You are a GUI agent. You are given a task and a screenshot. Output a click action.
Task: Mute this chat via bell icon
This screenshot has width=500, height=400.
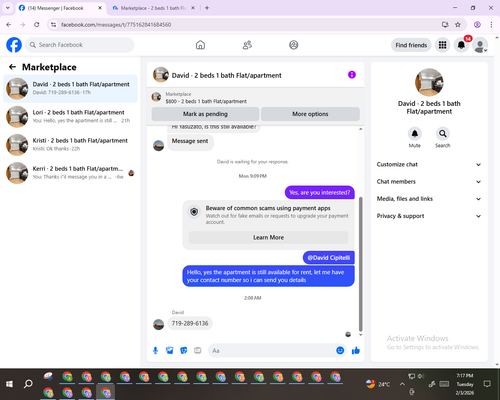[x=415, y=134]
